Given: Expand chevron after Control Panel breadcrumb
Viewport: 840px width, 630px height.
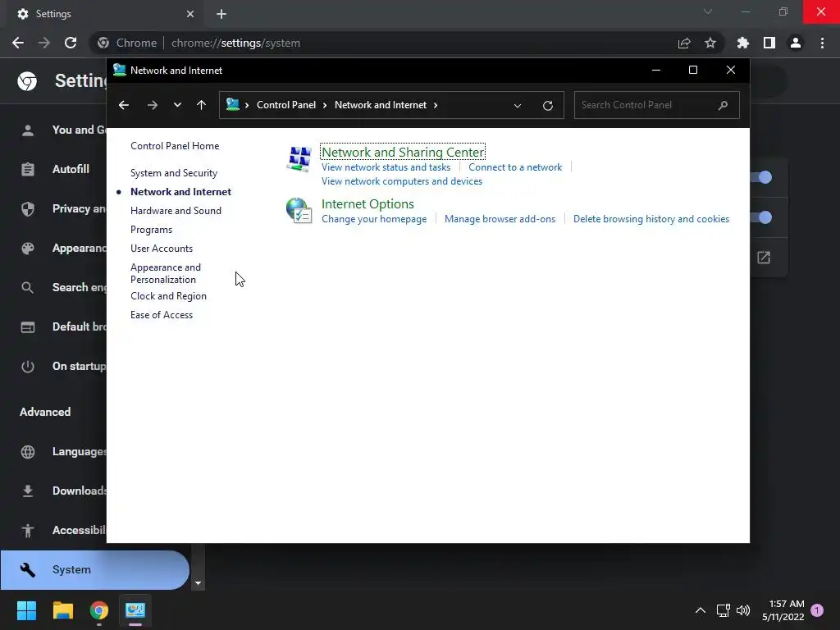Looking at the screenshot, I should coord(325,105).
